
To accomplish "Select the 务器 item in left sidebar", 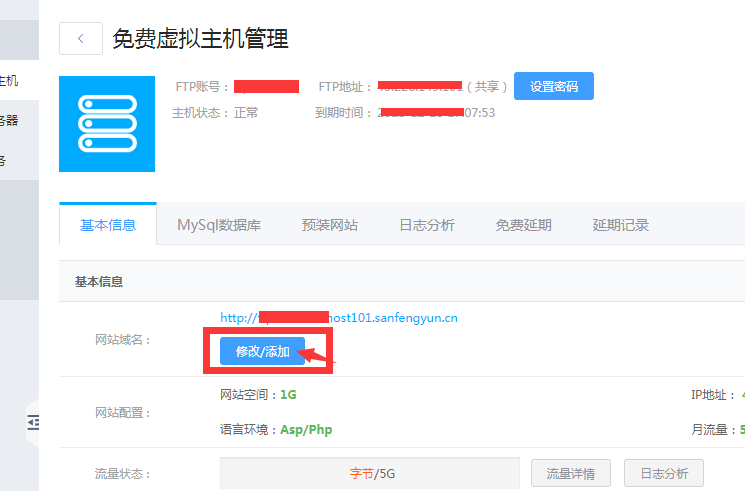I will 10,120.
